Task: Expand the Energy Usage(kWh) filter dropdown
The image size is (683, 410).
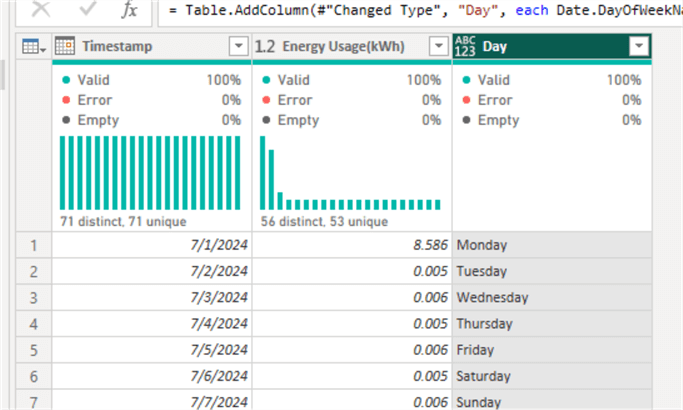Action: 438,47
